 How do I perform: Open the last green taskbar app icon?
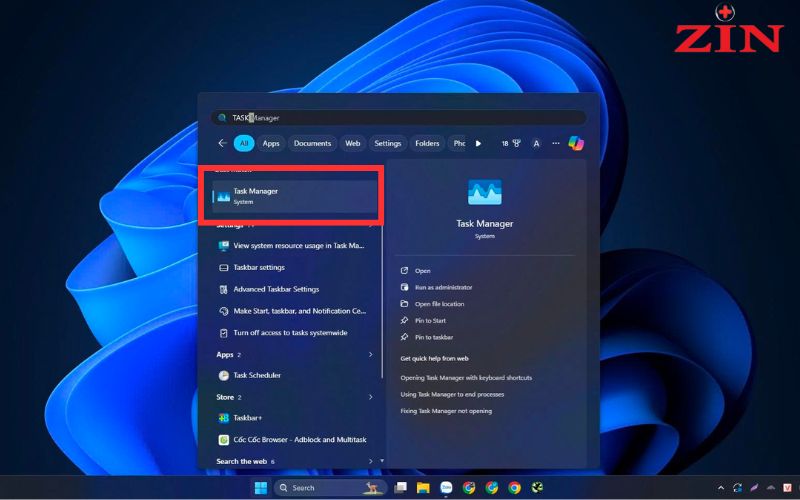point(537,488)
